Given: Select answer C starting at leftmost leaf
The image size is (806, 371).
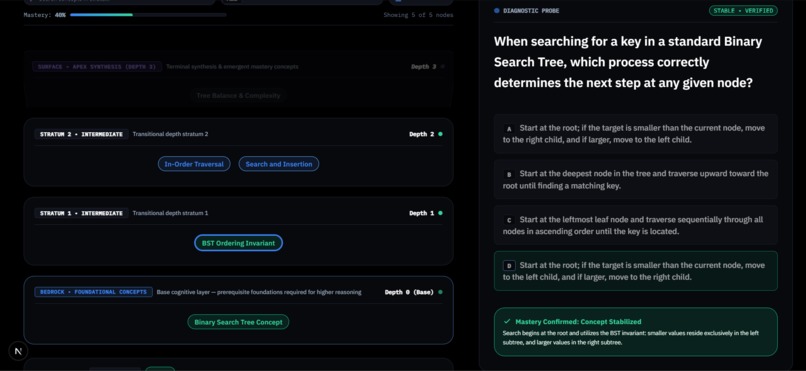Looking at the screenshot, I should pos(636,225).
